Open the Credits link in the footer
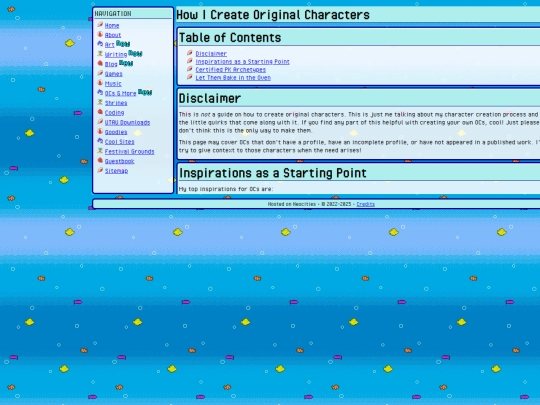Image resolution: width=540 pixels, height=405 pixels. 365,204
